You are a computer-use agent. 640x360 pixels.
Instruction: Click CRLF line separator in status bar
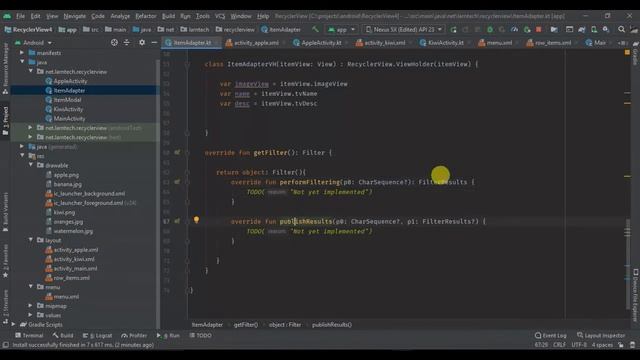click(559, 345)
